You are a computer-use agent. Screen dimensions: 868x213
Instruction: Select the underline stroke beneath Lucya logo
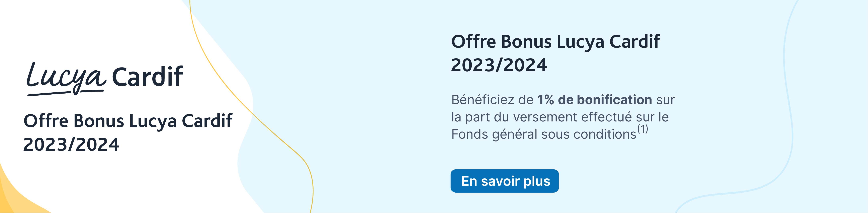click(65, 93)
